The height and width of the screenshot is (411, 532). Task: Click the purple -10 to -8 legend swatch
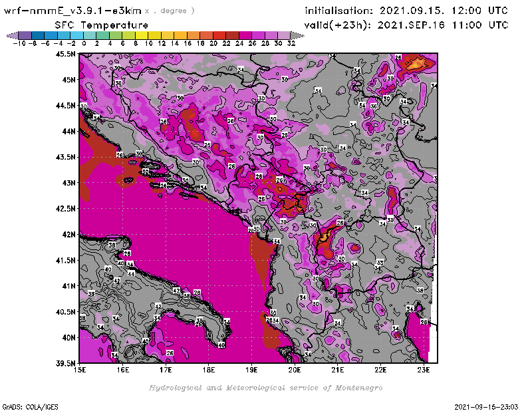pos(25,35)
